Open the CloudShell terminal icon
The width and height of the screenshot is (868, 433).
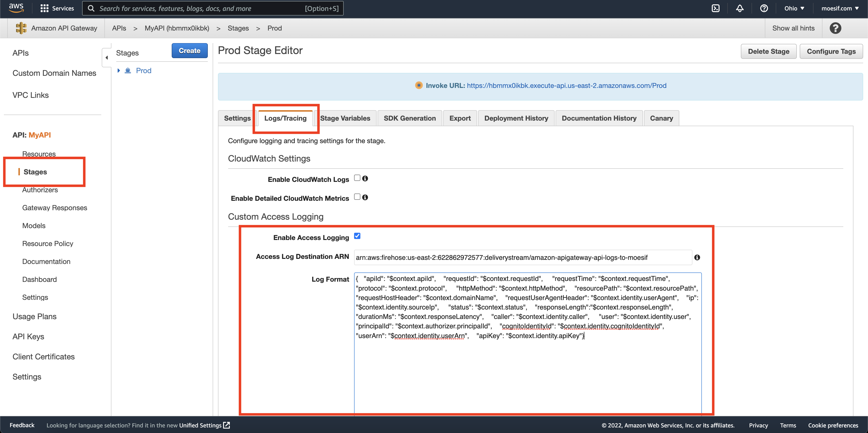point(715,8)
